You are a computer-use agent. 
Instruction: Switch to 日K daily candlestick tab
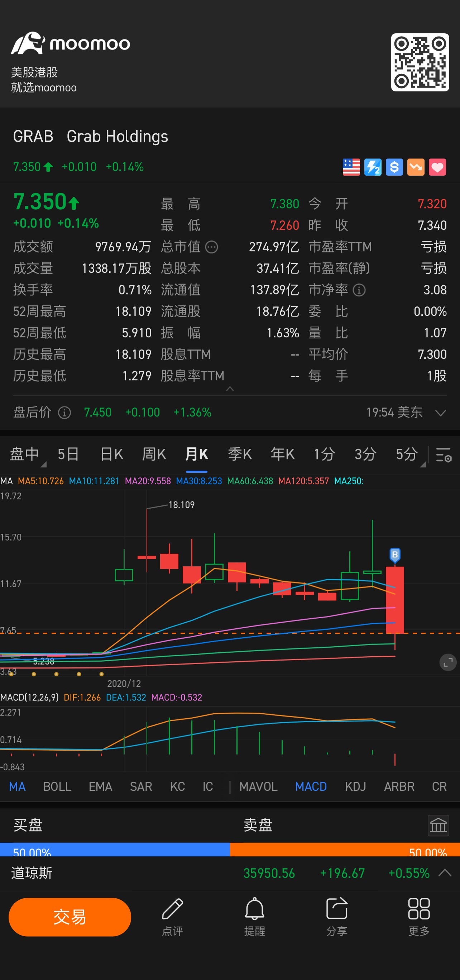tap(111, 454)
